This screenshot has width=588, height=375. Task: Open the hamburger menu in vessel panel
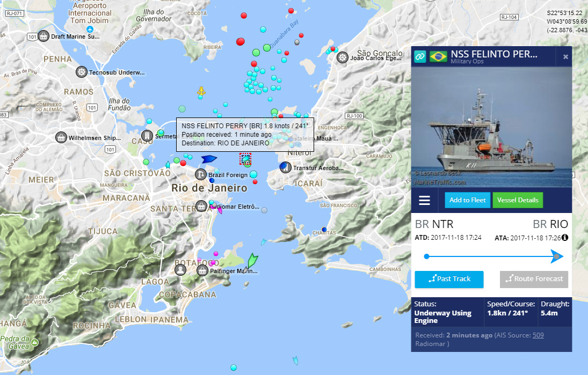(424, 201)
